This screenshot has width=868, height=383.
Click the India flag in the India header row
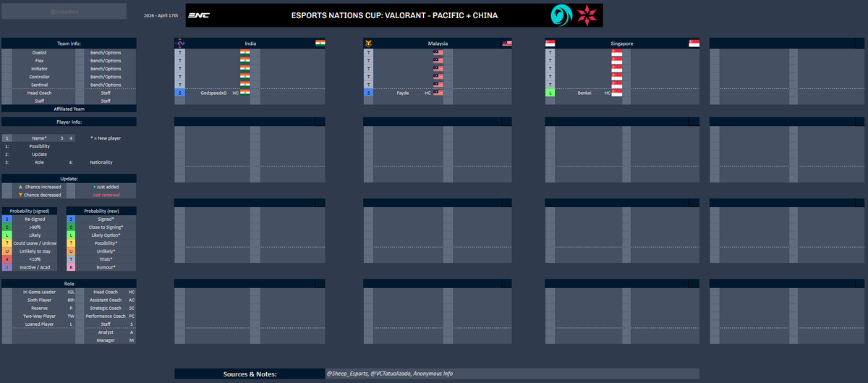point(320,43)
